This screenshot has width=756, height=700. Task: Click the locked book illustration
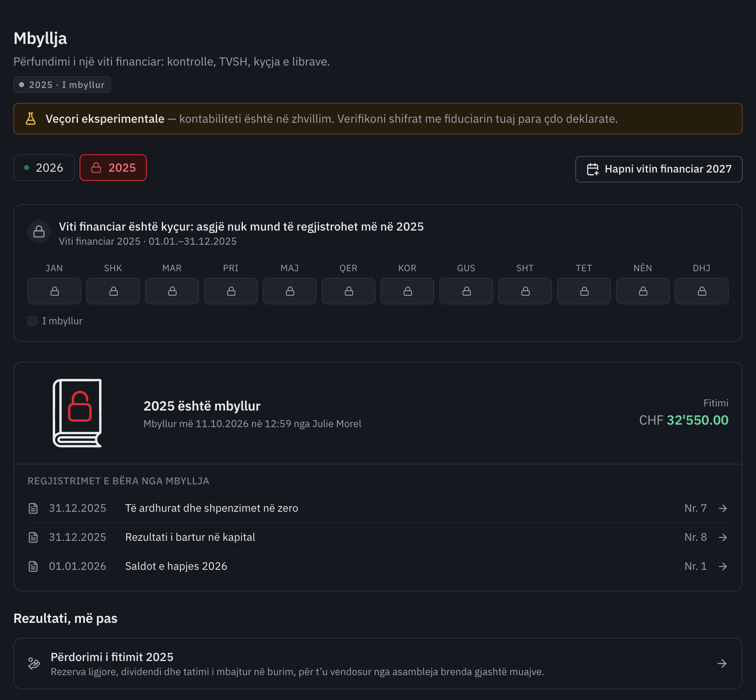point(78,413)
